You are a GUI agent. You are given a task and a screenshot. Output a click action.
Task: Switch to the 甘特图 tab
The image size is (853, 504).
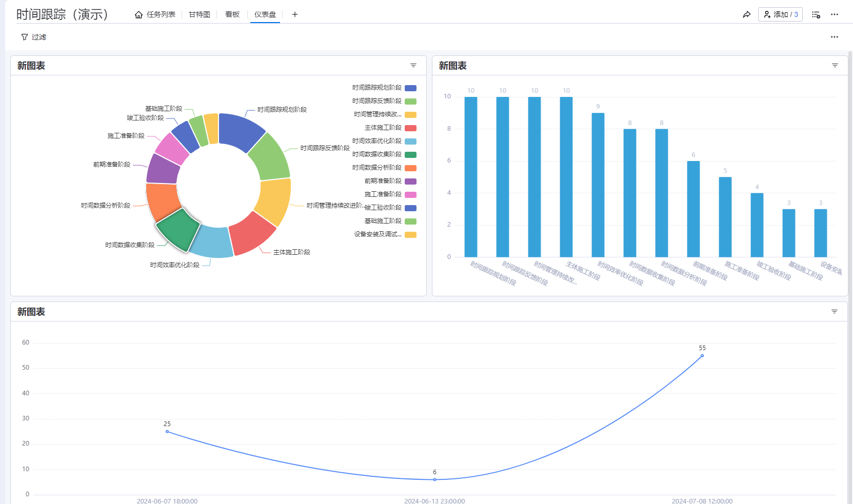[200, 14]
